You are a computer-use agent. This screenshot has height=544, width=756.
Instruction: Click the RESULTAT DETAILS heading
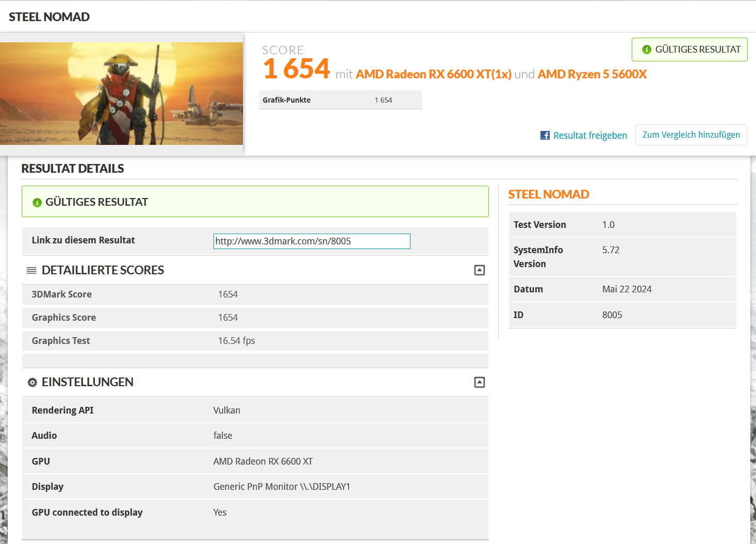click(73, 169)
